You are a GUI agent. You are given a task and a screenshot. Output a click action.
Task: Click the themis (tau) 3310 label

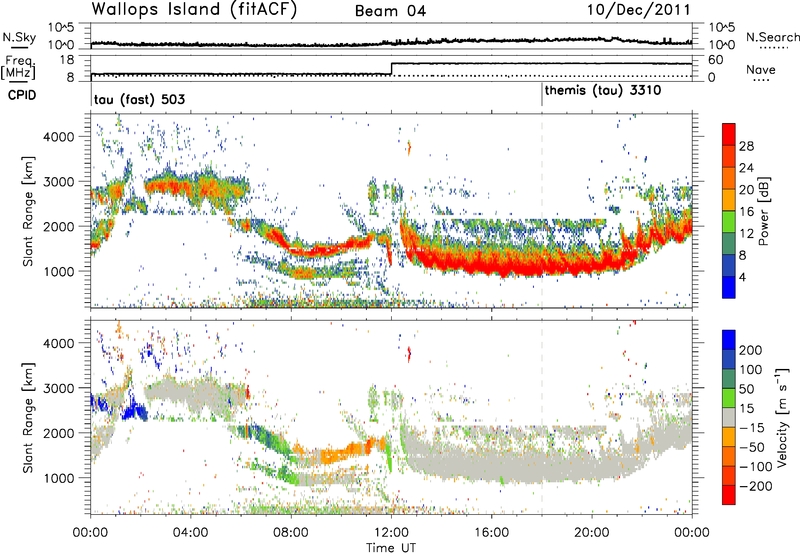pos(603,91)
